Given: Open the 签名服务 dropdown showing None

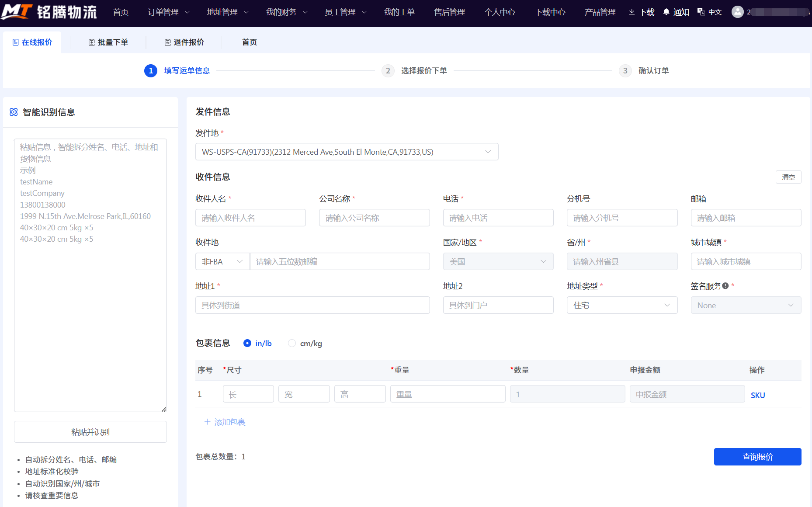Looking at the screenshot, I should coord(746,305).
